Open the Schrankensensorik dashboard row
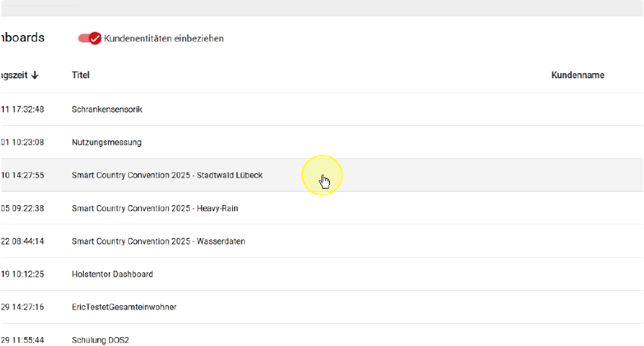This screenshot has width=644, height=346. (107, 110)
